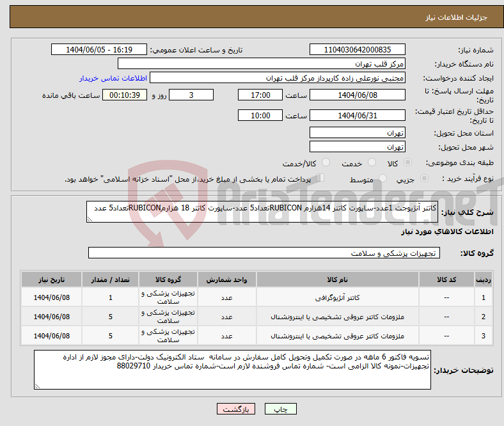The image size is (504, 426).
Task: Click the remaining time field 00:10:39
Action: (x=125, y=95)
